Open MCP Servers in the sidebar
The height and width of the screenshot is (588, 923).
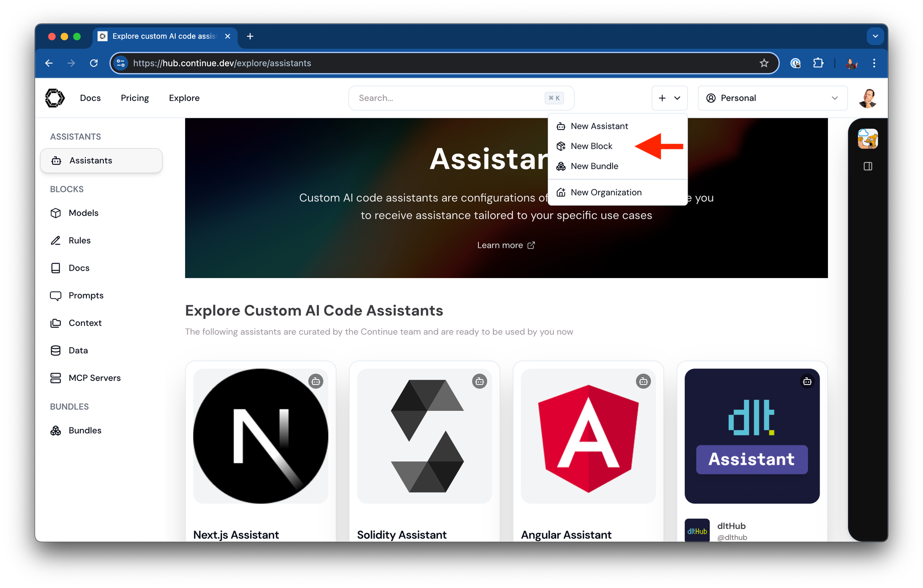(x=94, y=378)
